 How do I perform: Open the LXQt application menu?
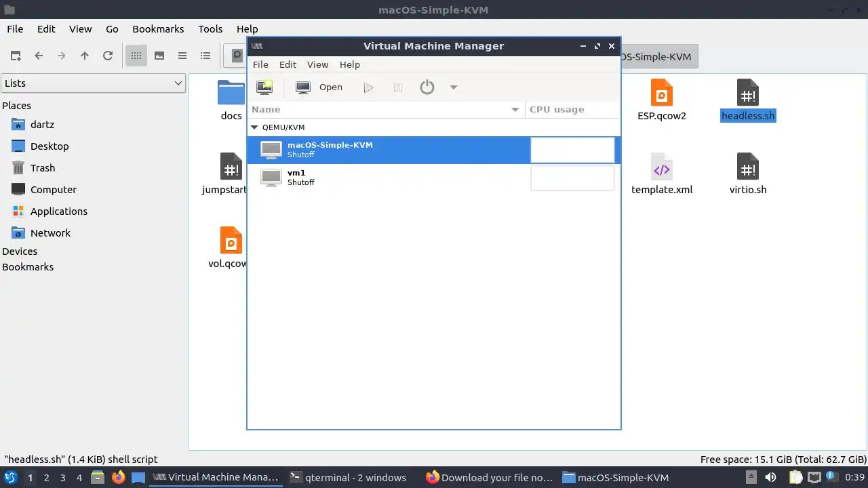(x=11, y=477)
